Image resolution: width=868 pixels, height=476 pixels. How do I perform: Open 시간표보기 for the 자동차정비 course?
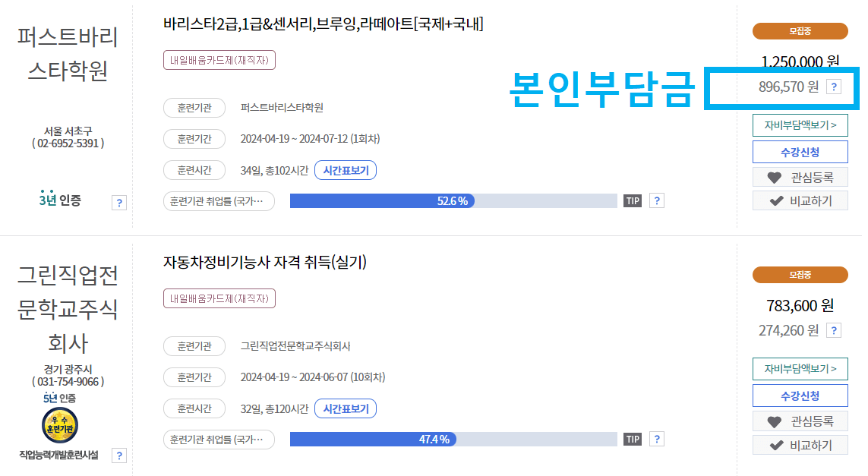coord(346,408)
